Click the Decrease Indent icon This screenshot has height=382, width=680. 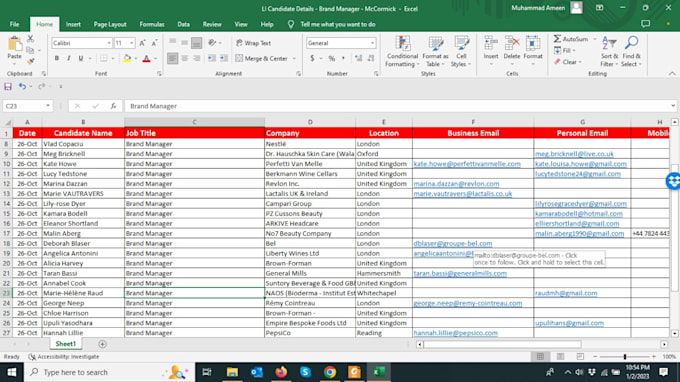pos(212,58)
